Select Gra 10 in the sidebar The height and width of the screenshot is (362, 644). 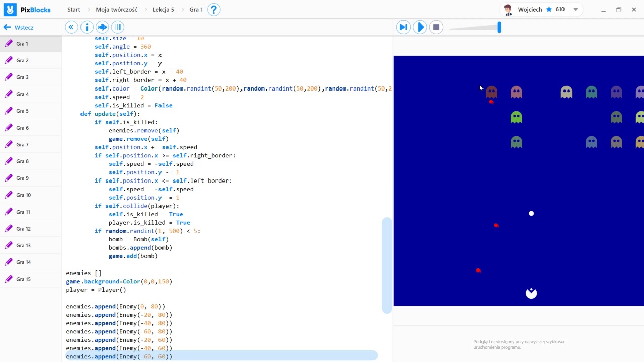tap(31, 195)
